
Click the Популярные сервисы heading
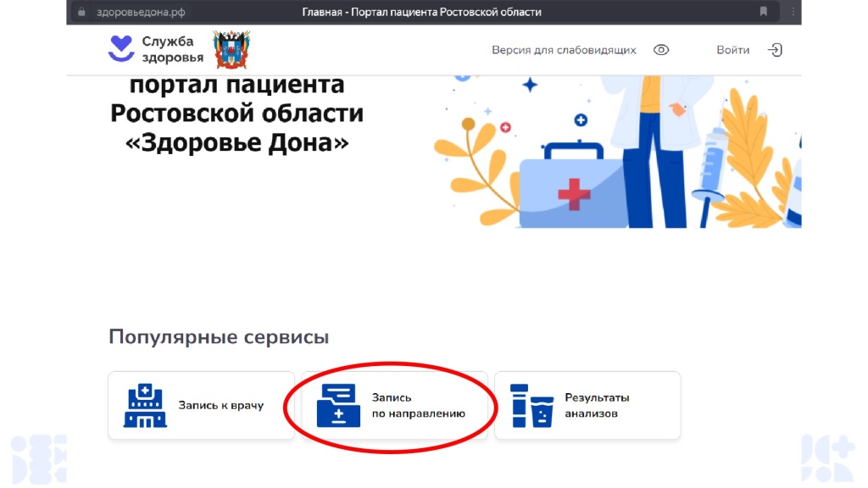219,336
